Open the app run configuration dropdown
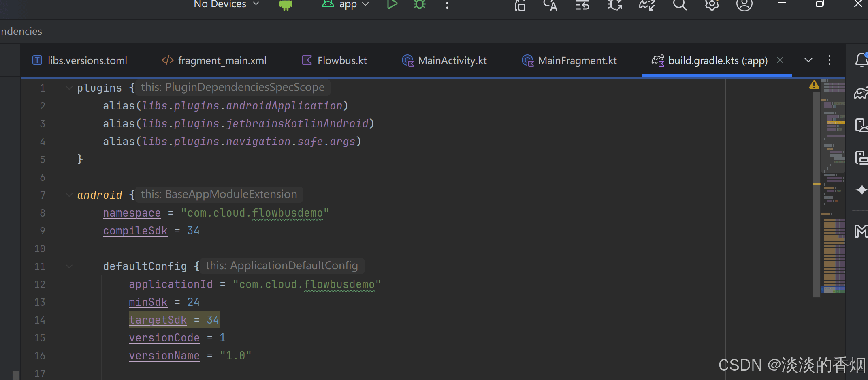Image resolution: width=868 pixels, height=380 pixels. tap(345, 4)
